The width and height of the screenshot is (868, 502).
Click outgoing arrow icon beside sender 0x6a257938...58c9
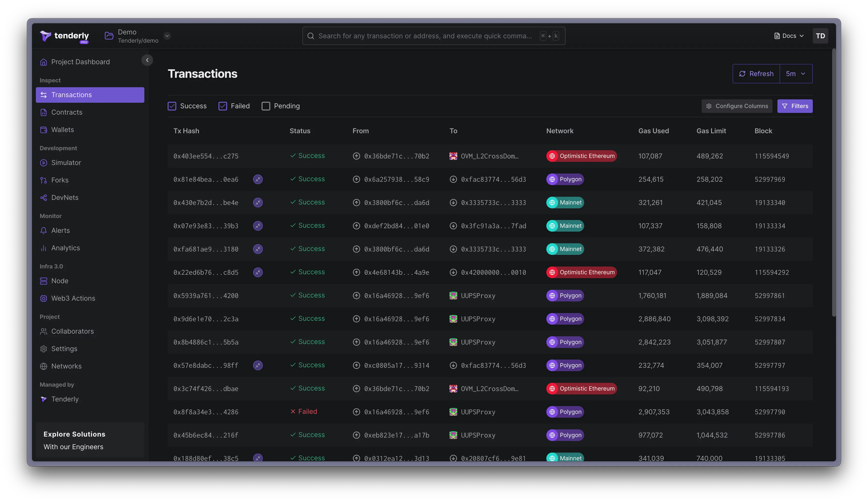point(356,179)
